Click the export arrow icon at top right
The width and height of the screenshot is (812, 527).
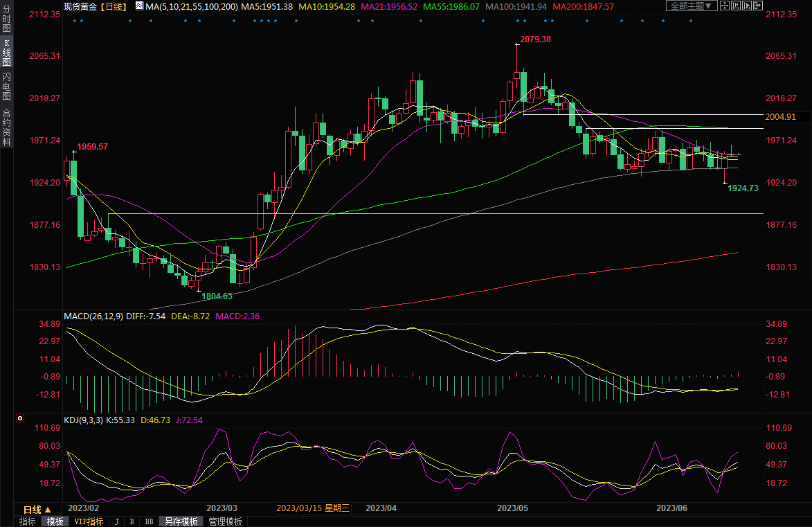point(759,6)
